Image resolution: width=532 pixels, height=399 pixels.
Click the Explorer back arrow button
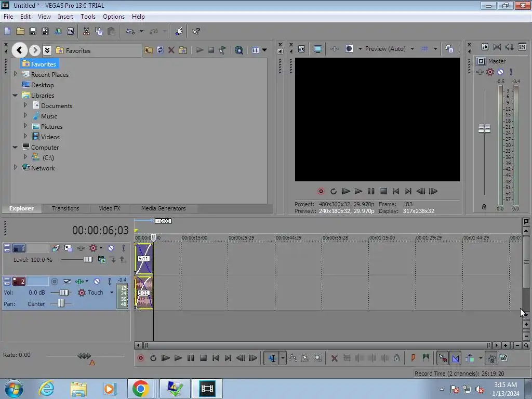click(19, 50)
